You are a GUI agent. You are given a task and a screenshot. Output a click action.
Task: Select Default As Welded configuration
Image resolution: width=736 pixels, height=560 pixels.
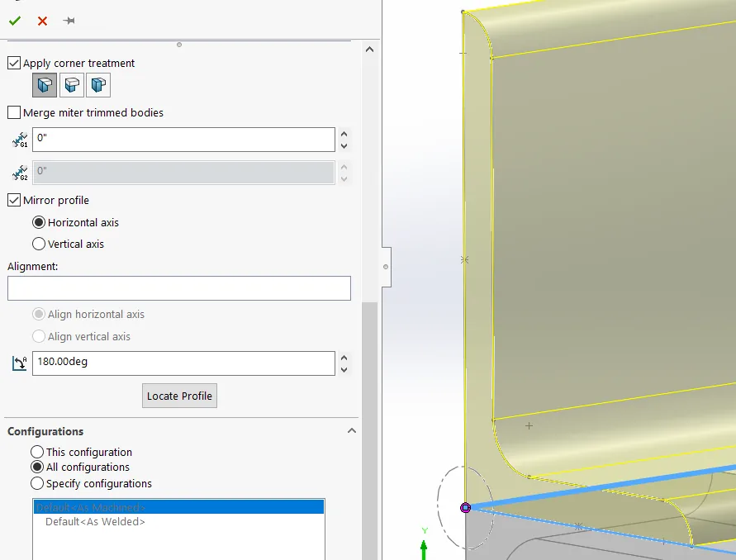coord(93,520)
